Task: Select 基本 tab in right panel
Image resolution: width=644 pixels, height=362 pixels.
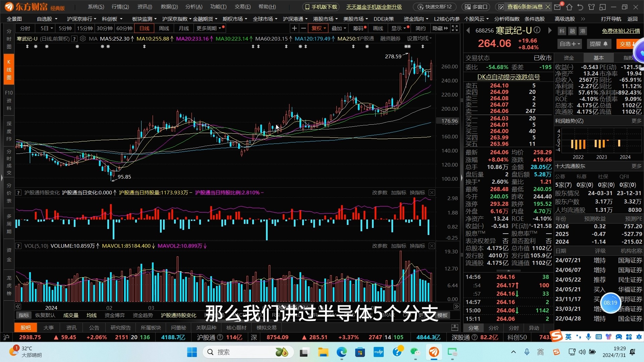Action: pos(598,58)
